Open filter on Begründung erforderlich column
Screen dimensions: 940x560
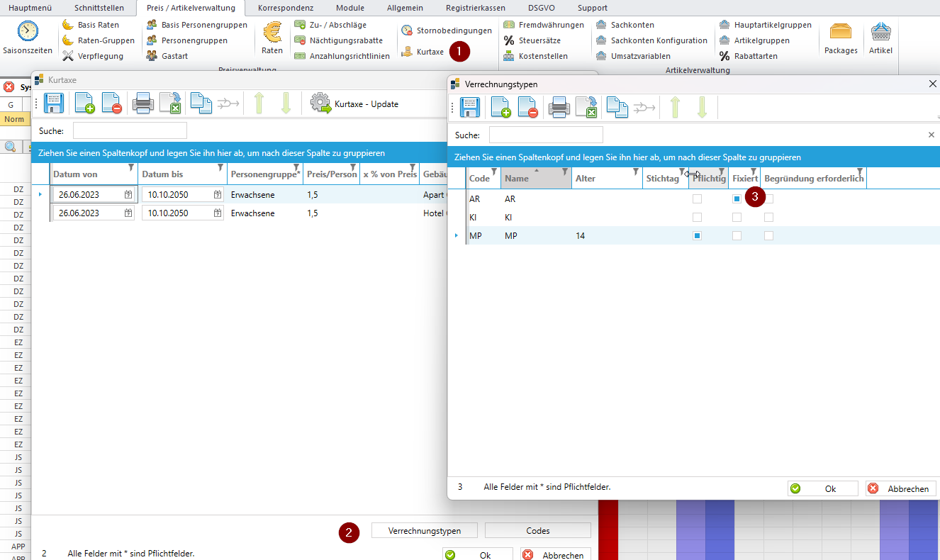point(860,172)
